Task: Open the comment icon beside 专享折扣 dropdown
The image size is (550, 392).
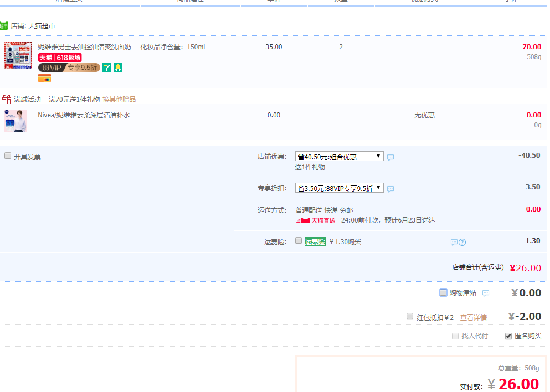Action: tap(390, 189)
